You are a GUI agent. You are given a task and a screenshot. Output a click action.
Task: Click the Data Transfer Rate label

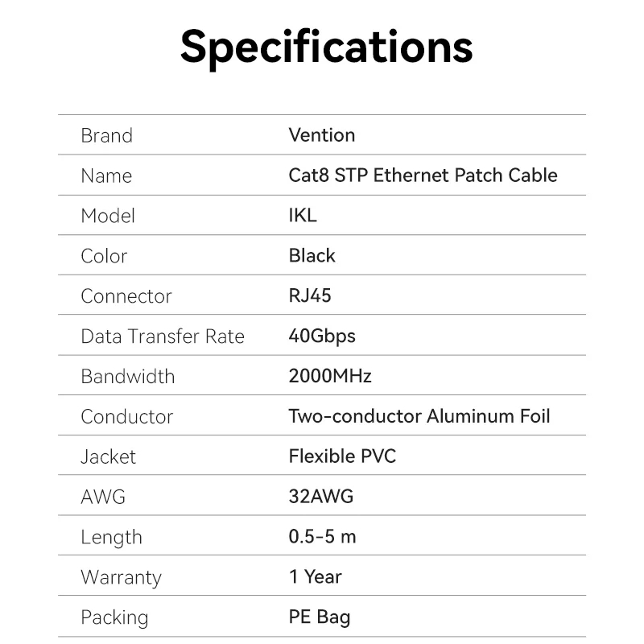163,336
